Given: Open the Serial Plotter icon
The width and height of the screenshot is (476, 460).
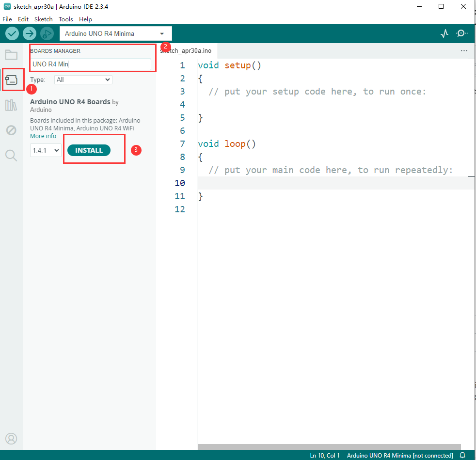Looking at the screenshot, I should pyautogui.click(x=444, y=33).
